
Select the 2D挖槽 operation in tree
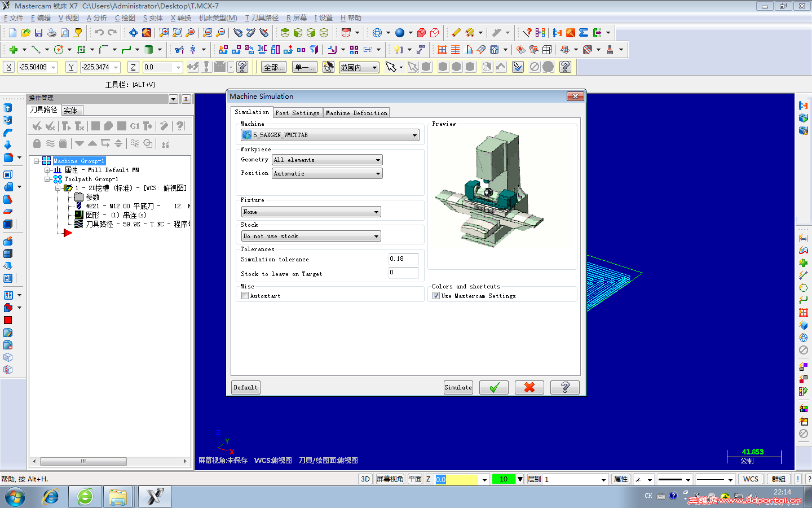click(x=130, y=188)
